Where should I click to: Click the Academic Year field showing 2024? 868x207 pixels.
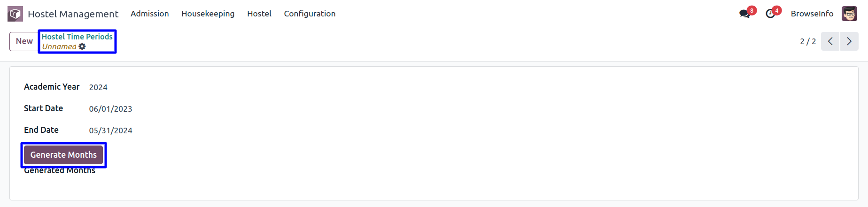point(98,87)
